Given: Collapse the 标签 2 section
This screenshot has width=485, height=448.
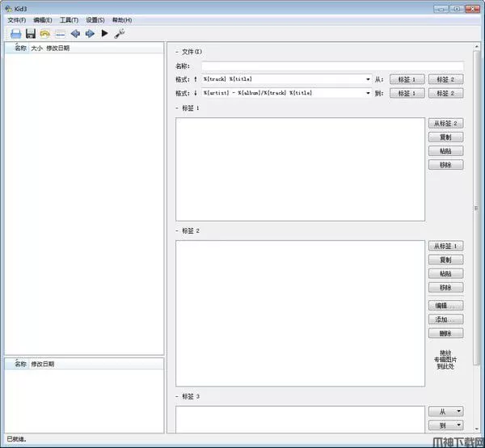Looking at the screenshot, I should (x=176, y=230).
